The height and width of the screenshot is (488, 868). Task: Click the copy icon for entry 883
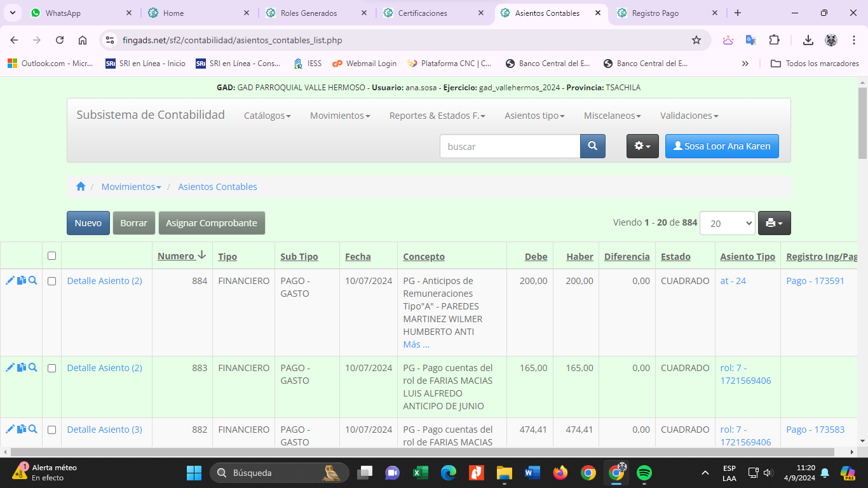[22, 367]
